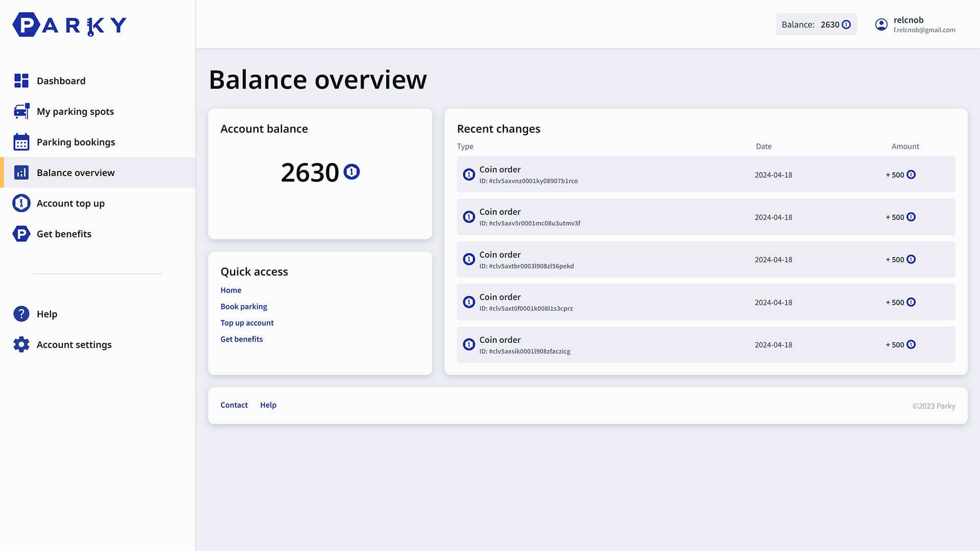Select the Parking bookings calendar icon
The image size is (980, 551).
[21, 142]
